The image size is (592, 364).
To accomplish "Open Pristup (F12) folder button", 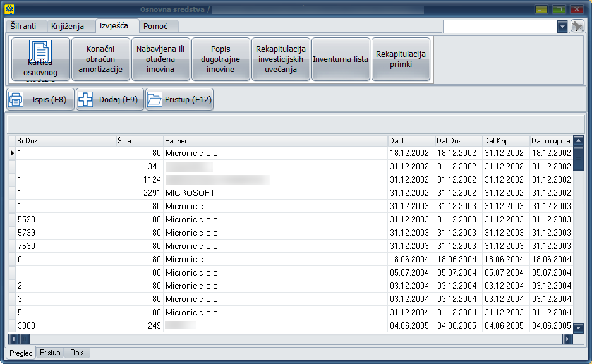I will [x=179, y=99].
